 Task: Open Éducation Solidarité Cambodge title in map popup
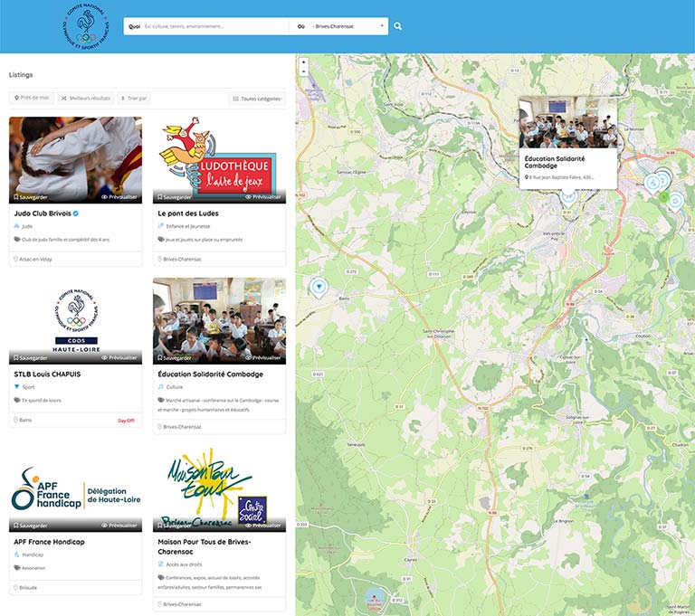[x=555, y=162]
